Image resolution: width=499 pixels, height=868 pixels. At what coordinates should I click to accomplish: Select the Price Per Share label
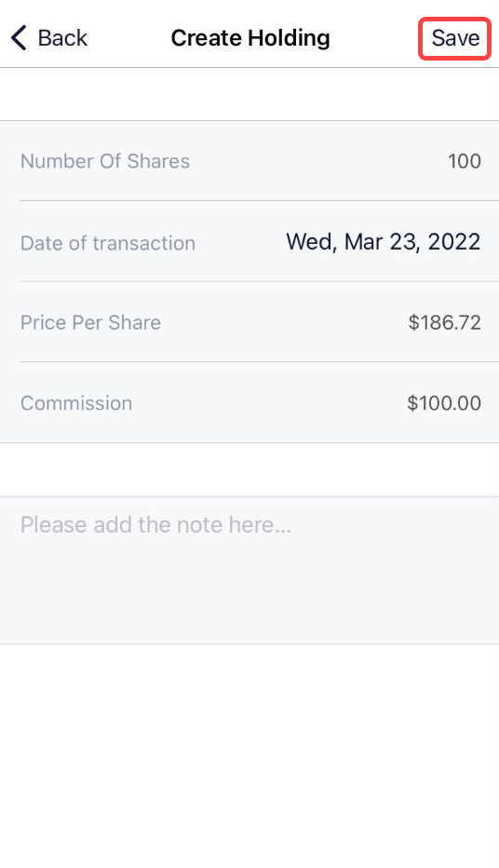(x=90, y=322)
